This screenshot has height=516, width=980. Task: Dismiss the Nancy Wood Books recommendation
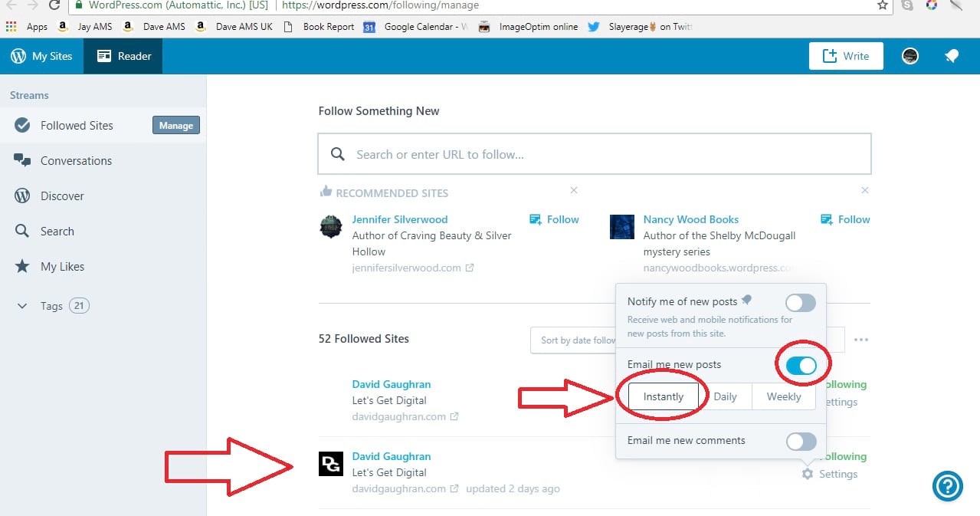pyautogui.click(x=865, y=190)
